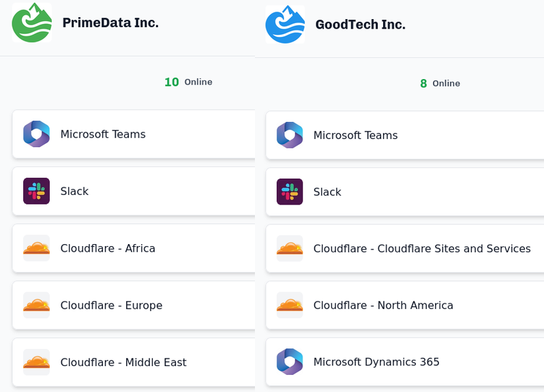Click the blue GoodTech Inc. logo
544x392 pixels.
(285, 25)
